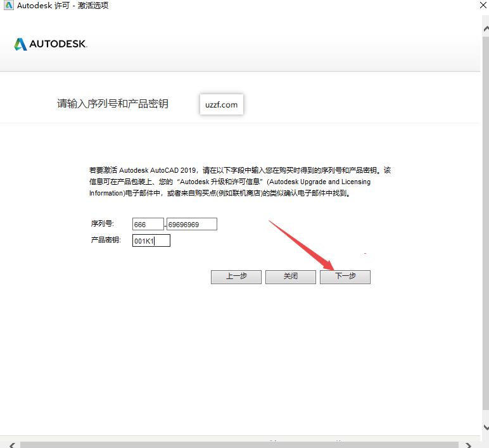Click the AUTODESK logo in the header
Viewport: 489px width, 448px height.
[x=51, y=44]
